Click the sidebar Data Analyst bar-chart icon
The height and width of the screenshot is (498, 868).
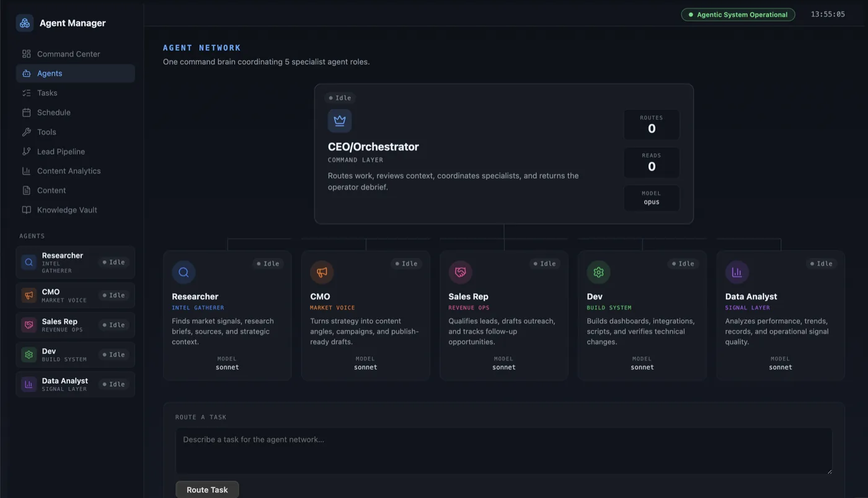(x=29, y=385)
